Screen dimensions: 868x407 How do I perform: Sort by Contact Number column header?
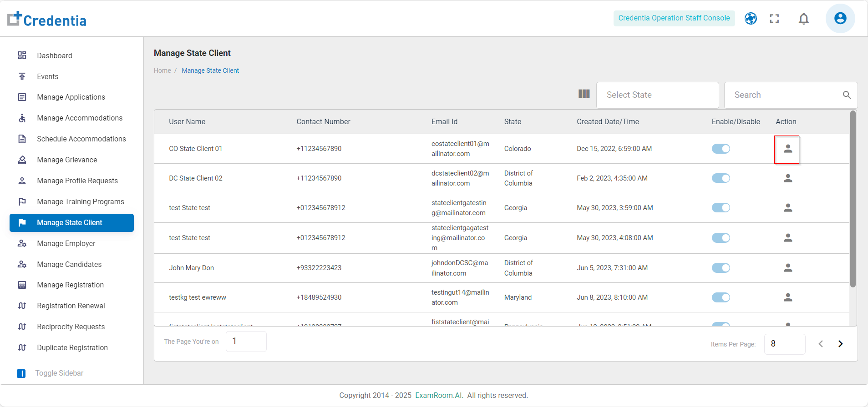[323, 121]
